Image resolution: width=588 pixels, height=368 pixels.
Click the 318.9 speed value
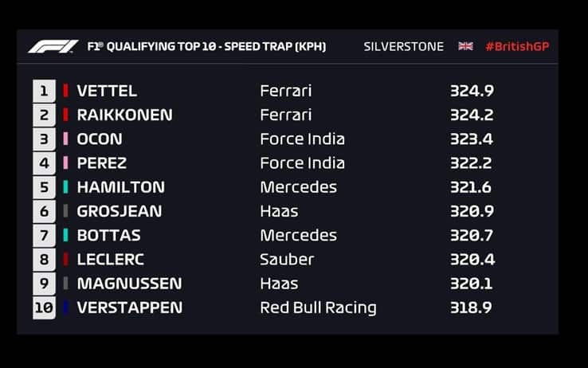(471, 307)
